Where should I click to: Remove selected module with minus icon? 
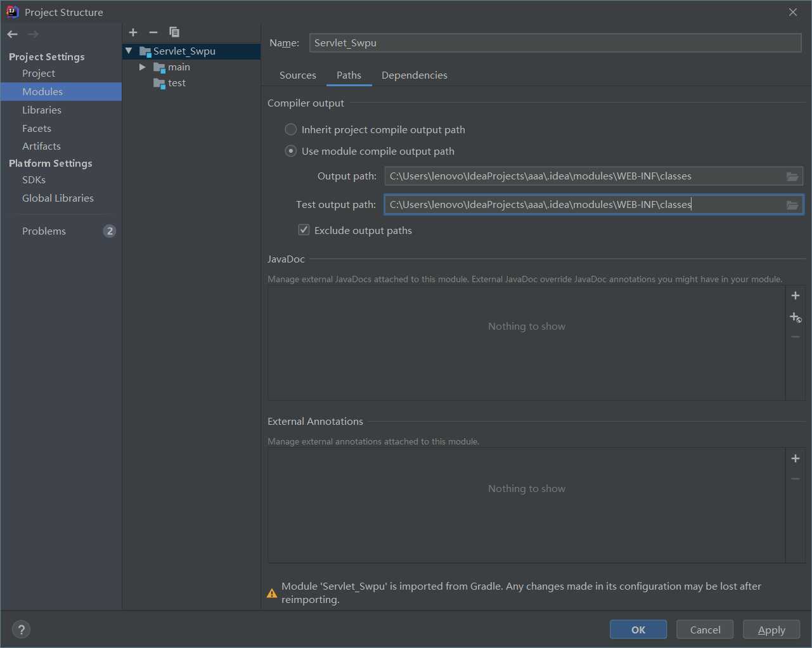click(153, 32)
